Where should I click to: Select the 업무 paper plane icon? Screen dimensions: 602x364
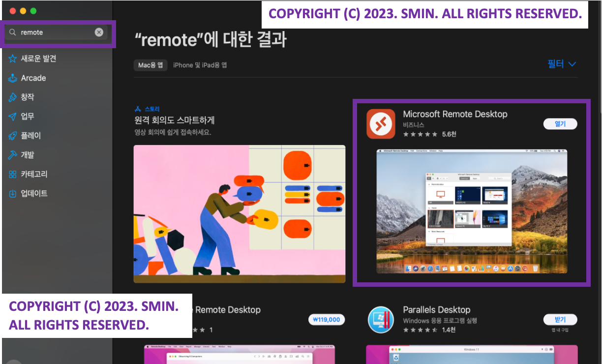(x=13, y=117)
